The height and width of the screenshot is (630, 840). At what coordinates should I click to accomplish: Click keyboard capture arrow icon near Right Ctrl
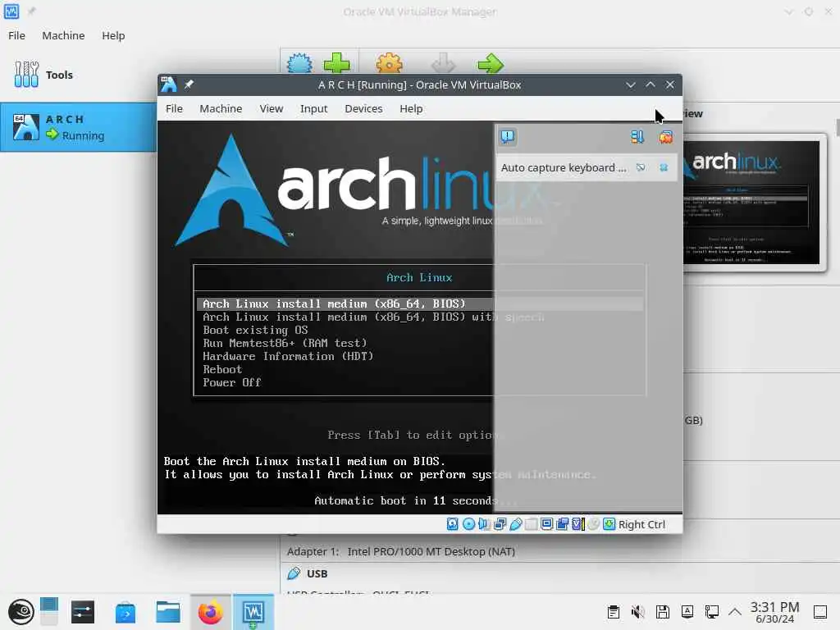[609, 524]
